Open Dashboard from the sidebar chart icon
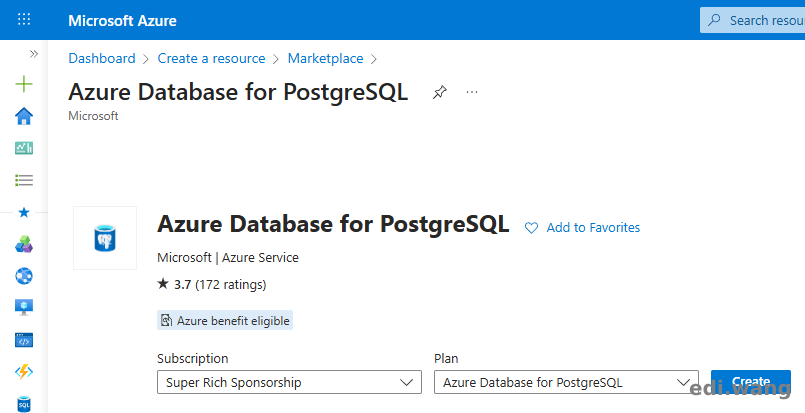 click(x=24, y=148)
